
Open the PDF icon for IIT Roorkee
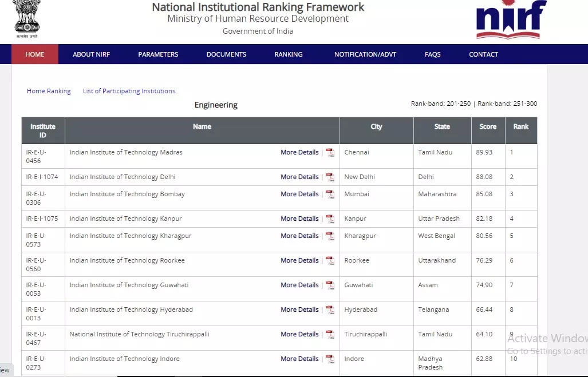pos(330,261)
